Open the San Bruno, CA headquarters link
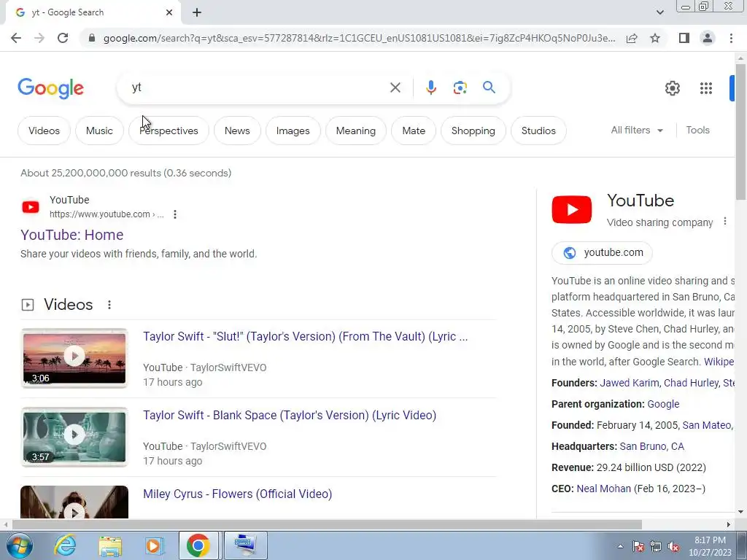 (651, 446)
